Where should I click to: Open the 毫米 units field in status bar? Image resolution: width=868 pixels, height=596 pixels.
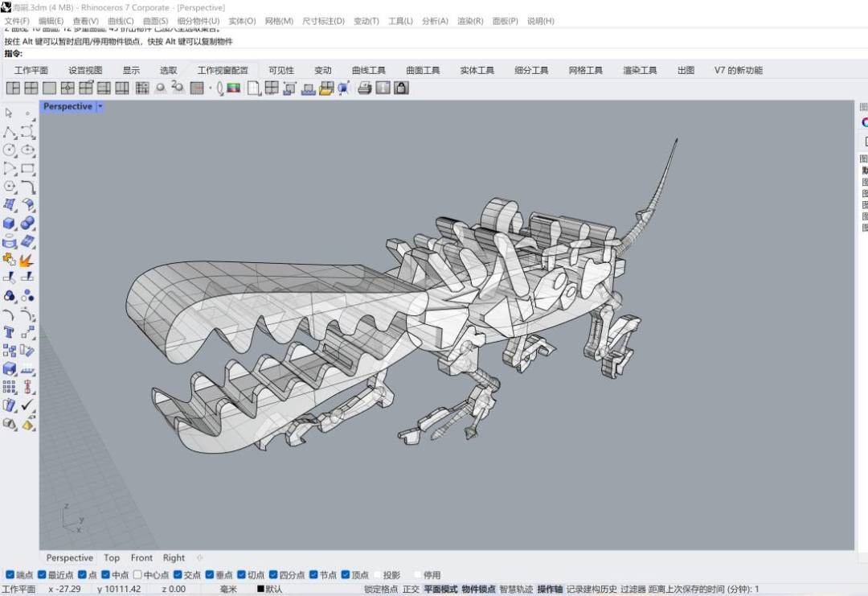229,590
